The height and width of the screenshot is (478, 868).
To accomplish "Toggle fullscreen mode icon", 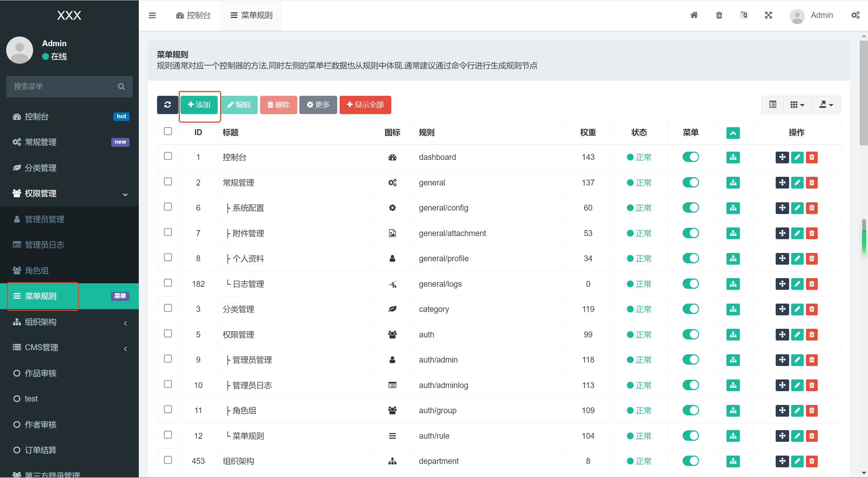I will point(768,15).
